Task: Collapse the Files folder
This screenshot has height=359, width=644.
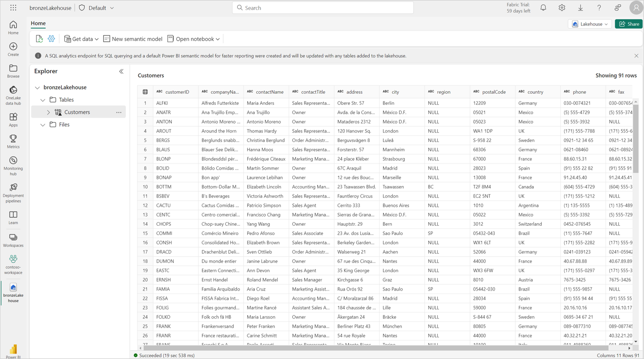Action: (43, 125)
